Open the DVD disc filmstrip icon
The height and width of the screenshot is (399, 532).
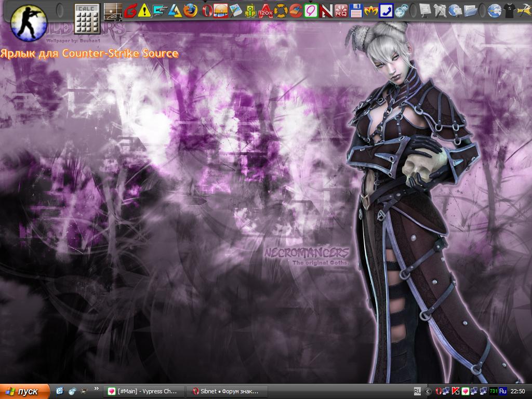(x=220, y=11)
